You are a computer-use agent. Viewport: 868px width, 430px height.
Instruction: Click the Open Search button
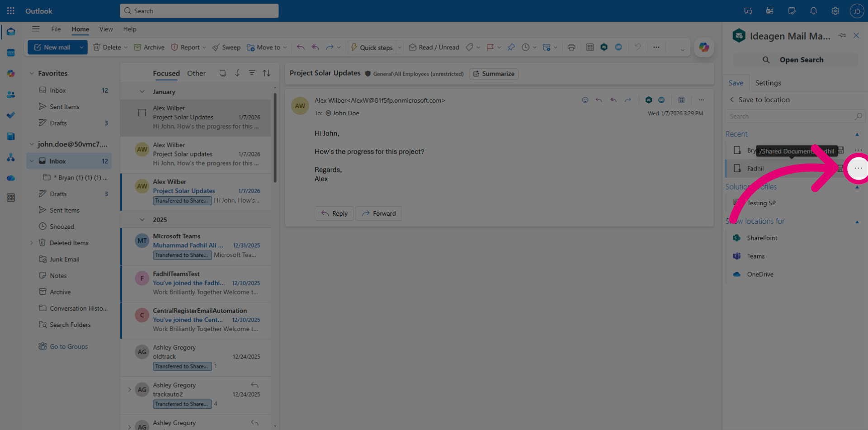[795, 60]
